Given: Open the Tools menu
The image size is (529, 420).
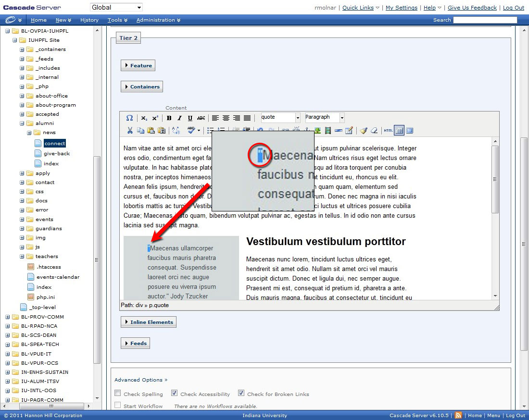Looking at the screenshot, I should 117,20.
